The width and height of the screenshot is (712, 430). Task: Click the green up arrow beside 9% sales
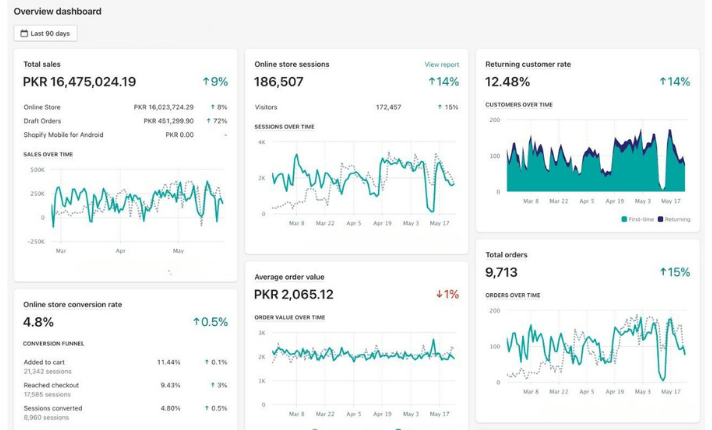click(206, 81)
